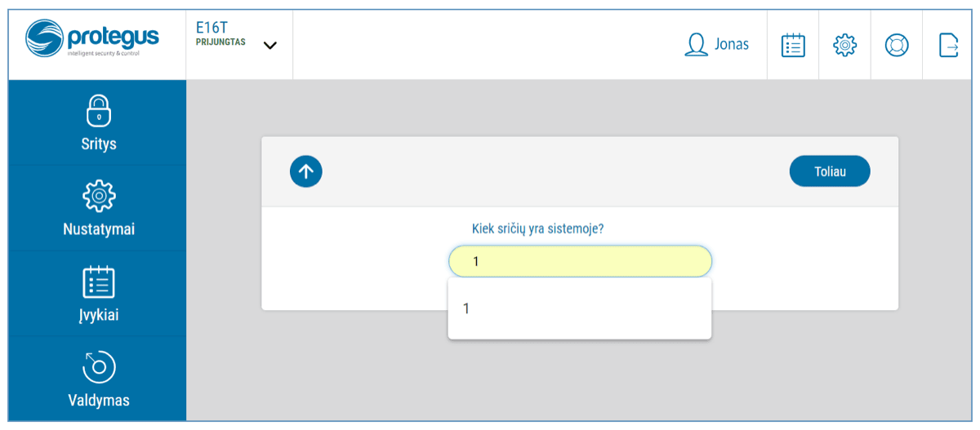The image size is (980, 430).
Task: Open the help lifebuoy icon
Action: [x=897, y=45]
